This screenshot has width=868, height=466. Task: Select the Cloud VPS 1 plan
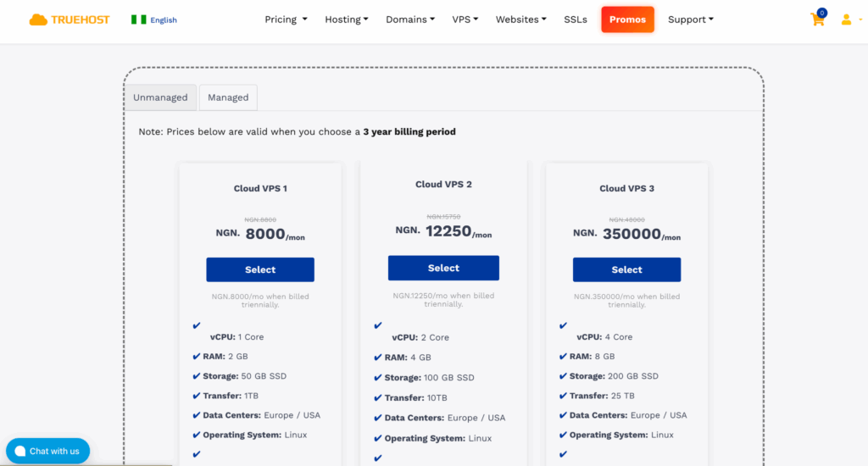[260, 269]
